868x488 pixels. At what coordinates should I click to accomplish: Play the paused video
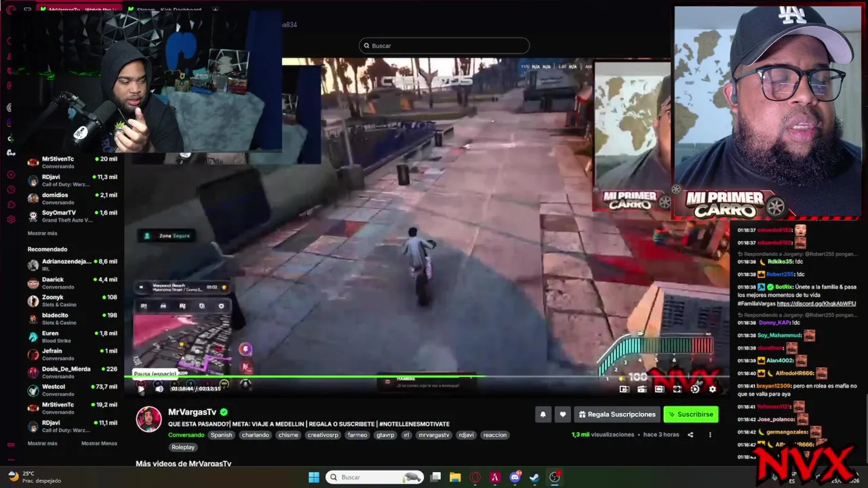click(x=141, y=389)
